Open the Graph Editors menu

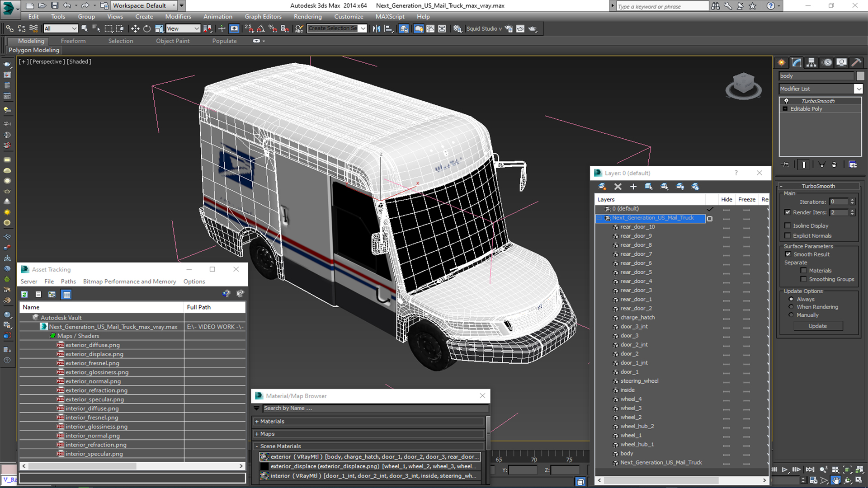(x=263, y=17)
